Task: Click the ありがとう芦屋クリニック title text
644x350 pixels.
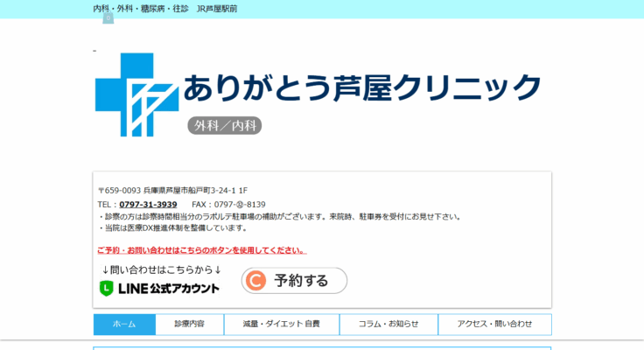Action: pos(361,88)
